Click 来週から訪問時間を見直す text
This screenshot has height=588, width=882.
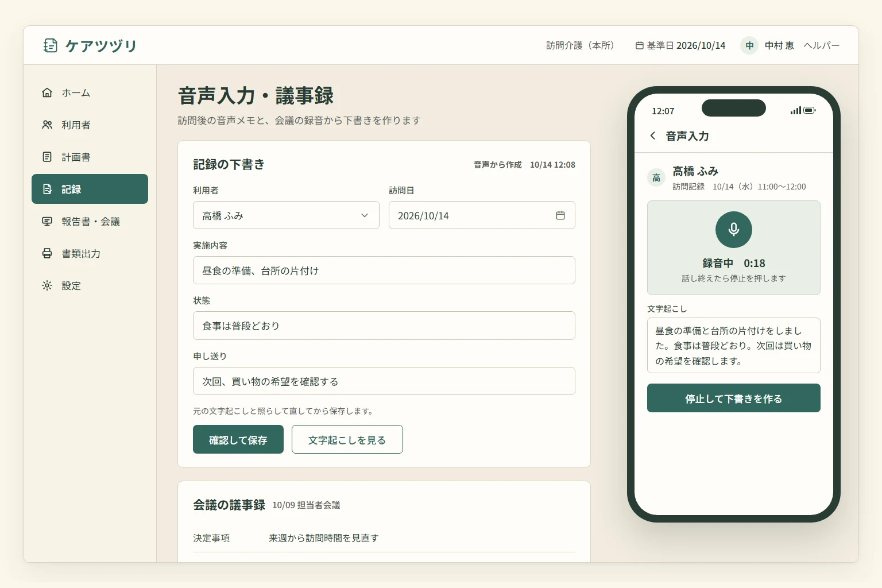324,538
